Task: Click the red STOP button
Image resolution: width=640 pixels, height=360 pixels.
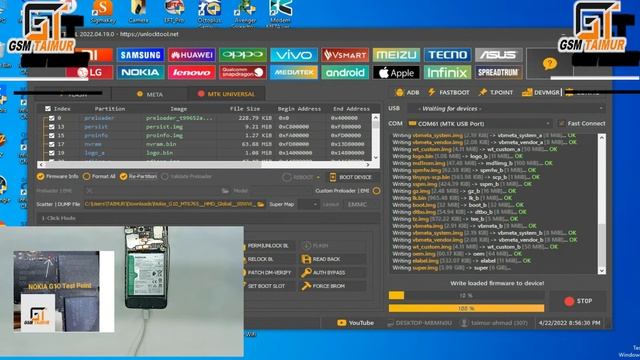Action: pyautogui.click(x=578, y=301)
